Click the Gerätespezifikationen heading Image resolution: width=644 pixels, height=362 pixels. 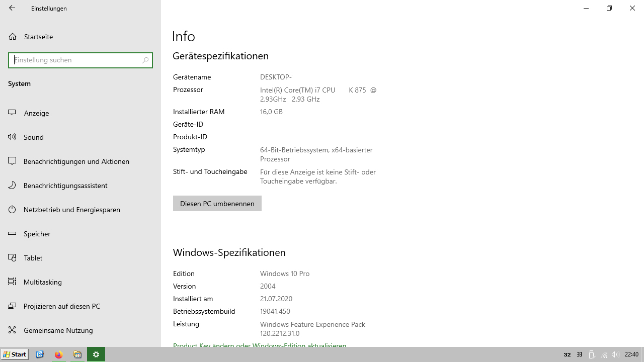[x=220, y=56]
